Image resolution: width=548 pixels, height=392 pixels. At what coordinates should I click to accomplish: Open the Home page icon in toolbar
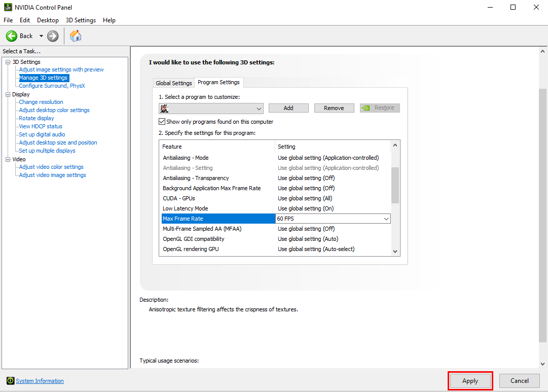[x=76, y=35]
